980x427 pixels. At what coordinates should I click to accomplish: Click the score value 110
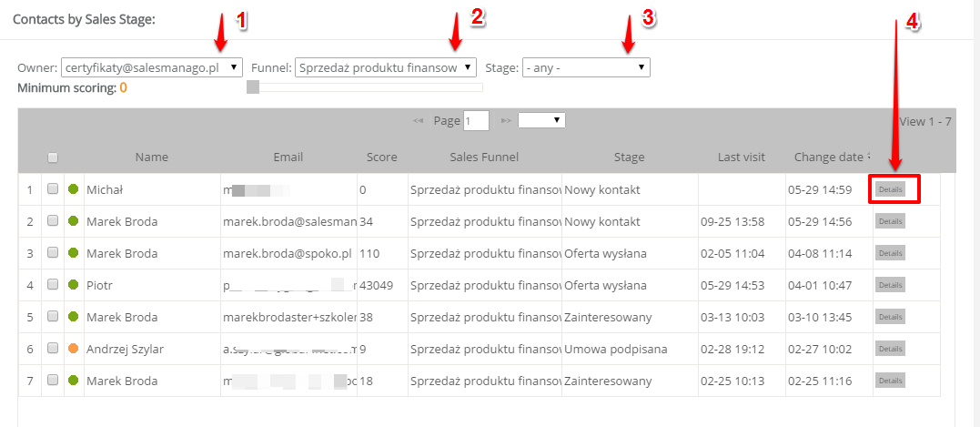[369, 254]
